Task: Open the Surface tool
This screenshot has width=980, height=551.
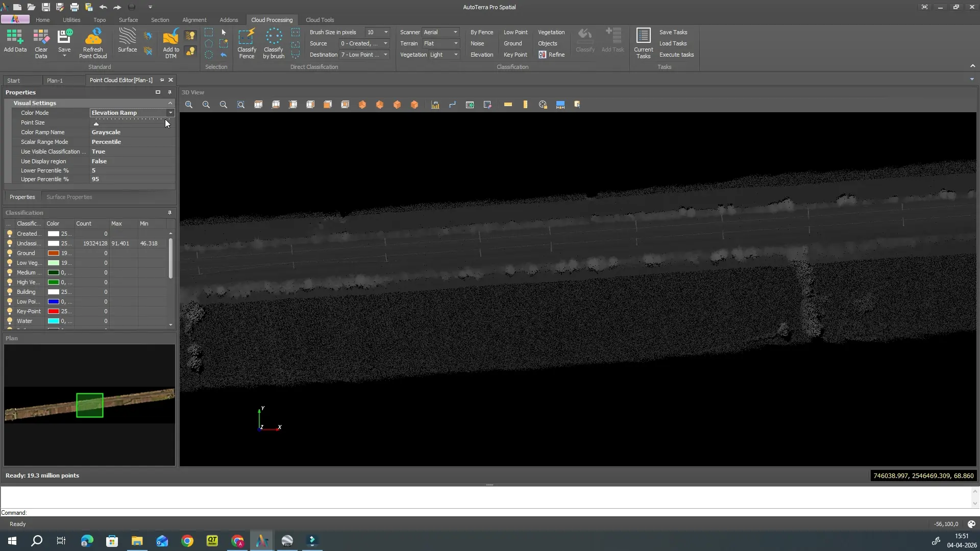Action: tap(127, 41)
